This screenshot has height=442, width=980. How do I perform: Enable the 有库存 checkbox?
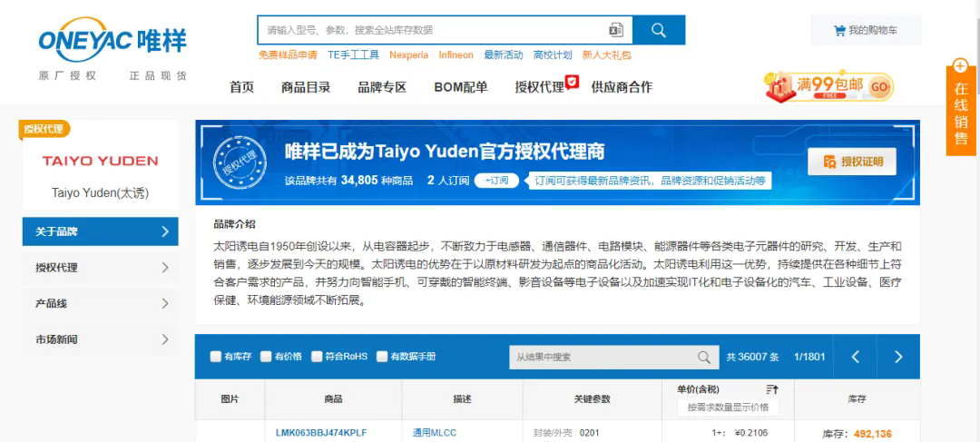coord(216,357)
